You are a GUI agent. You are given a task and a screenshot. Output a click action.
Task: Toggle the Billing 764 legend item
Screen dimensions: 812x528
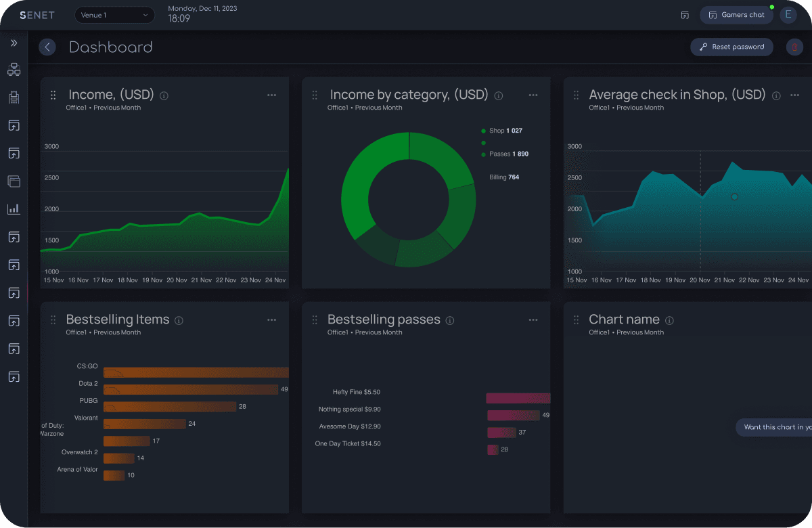click(504, 177)
